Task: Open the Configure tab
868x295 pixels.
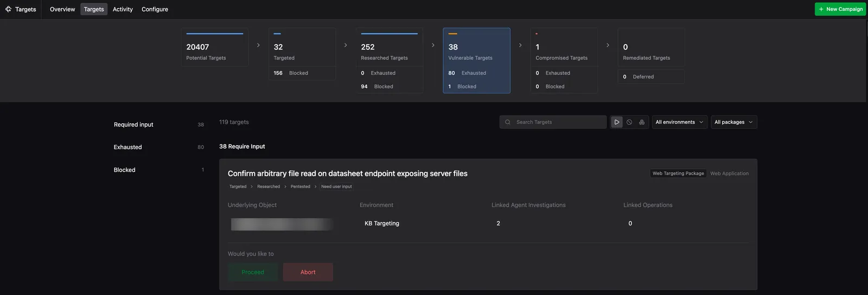Action: pyautogui.click(x=155, y=9)
